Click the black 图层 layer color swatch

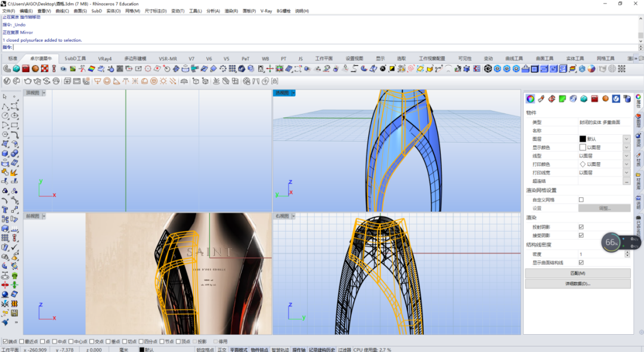[583, 139]
